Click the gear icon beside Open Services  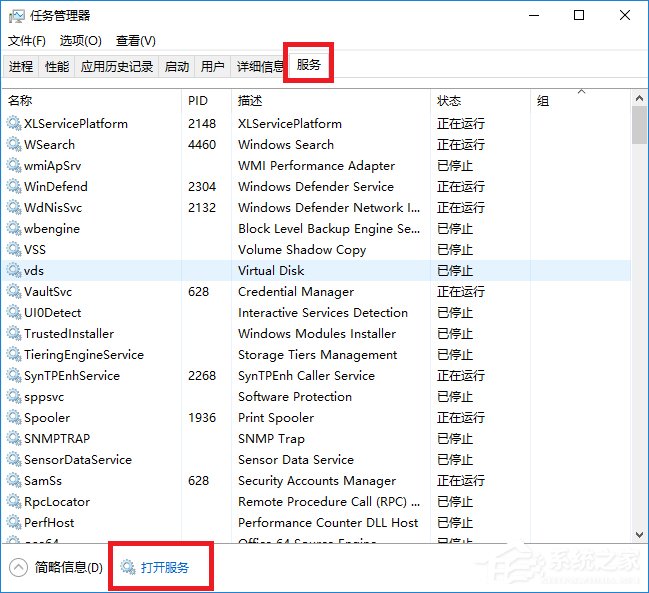pyautogui.click(x=128, y=568)
